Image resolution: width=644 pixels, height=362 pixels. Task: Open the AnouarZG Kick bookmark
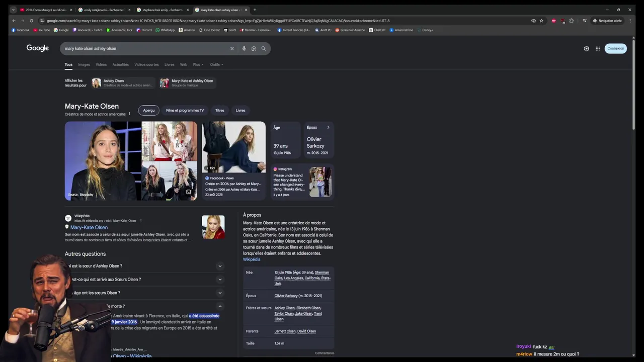[119, 30]
